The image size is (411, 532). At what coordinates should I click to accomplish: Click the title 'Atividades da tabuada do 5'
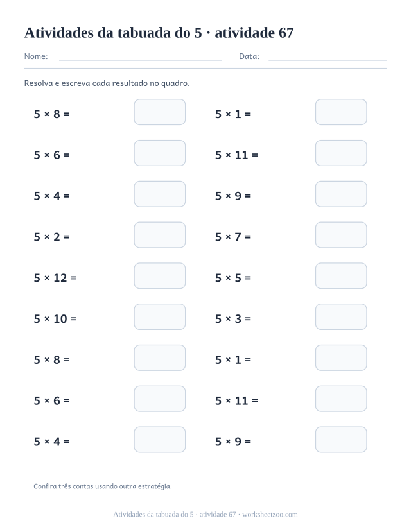(113, 33)
